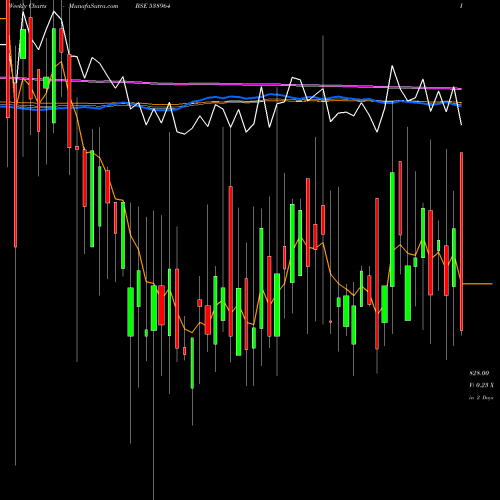Image resolution: width=500 pixels, height=500 pixels.
Task: Click the "MunafaSutra.com" label
Action: pyautogui.click(x=93, y=6)
